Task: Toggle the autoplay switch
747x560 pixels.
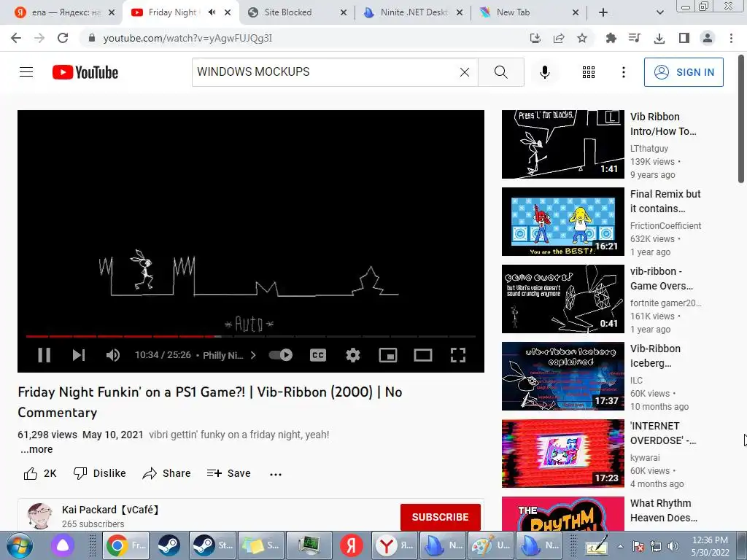Action: [281, 355]
